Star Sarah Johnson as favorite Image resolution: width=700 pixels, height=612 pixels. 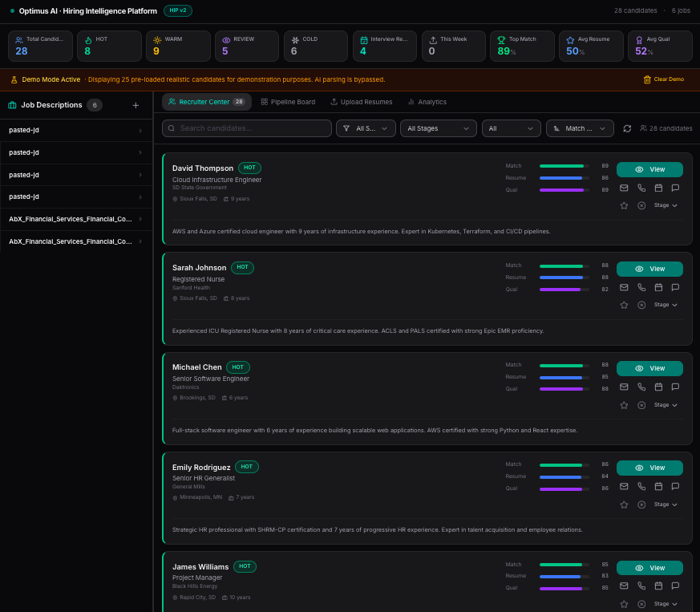coord(624,305)
